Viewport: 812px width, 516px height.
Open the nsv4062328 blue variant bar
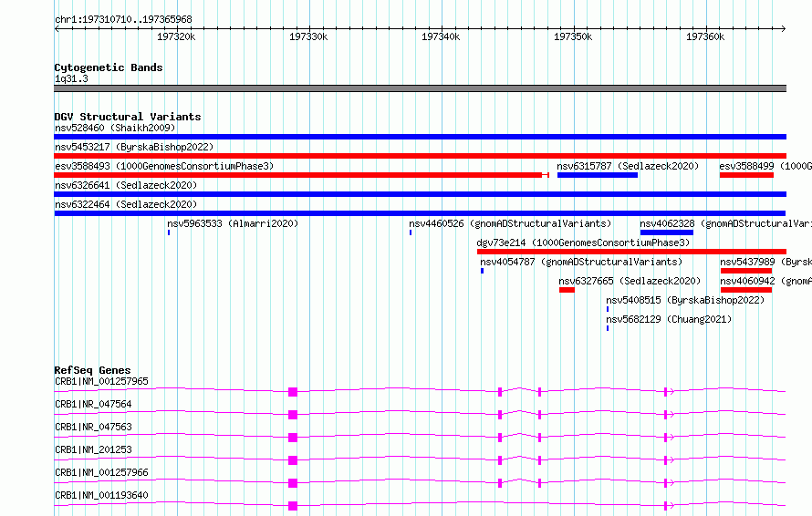[x=667, y=232]
